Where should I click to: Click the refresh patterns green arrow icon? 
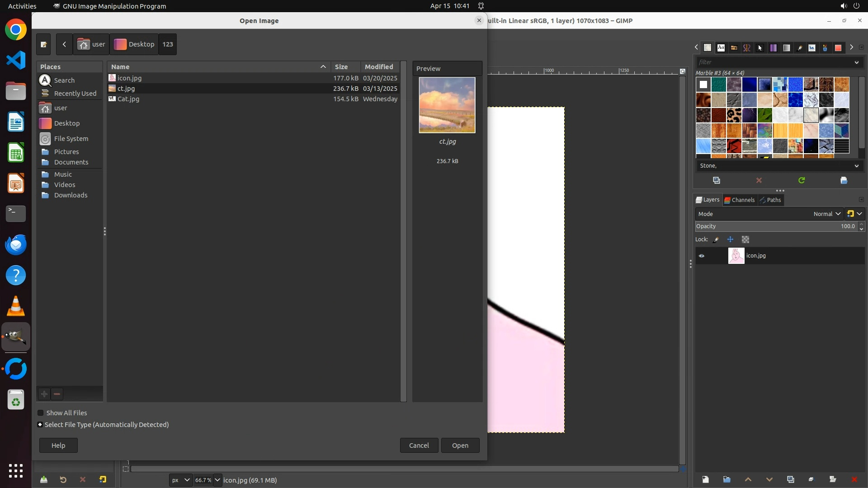click(x=802, y=180)
